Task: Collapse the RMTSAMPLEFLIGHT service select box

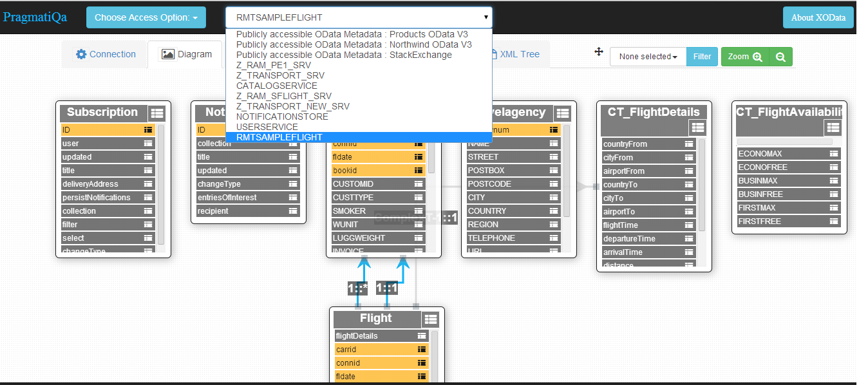Action: coord(359,17)
